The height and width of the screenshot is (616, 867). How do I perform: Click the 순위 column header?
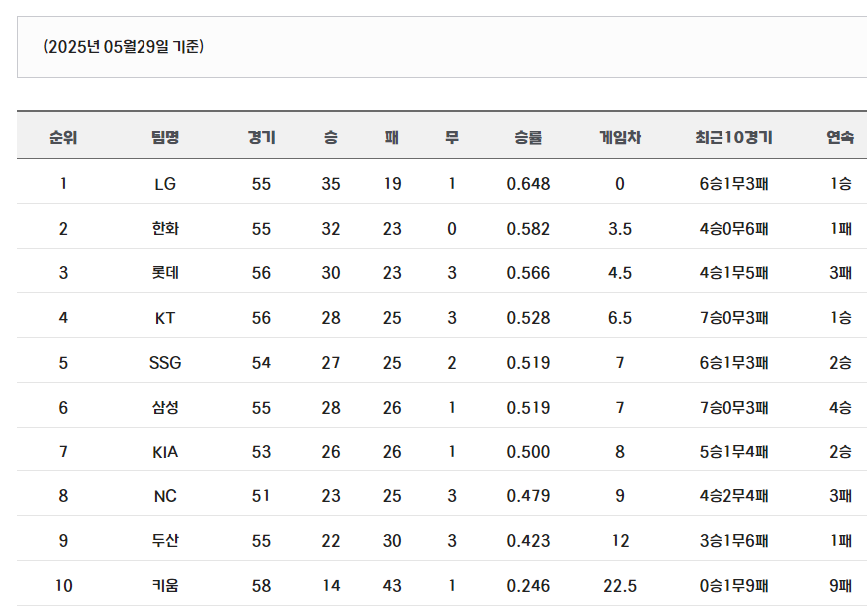63,137
